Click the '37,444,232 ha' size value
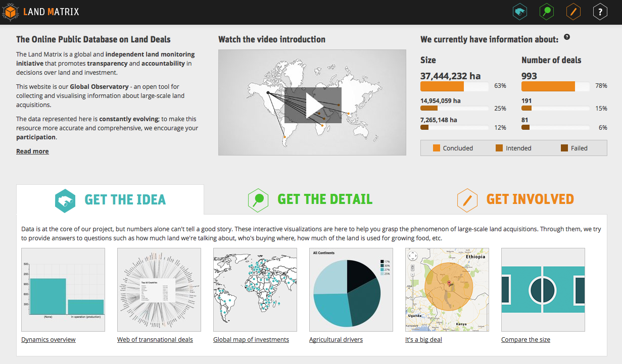This screenshot has height=364, width=622. pyautogui.click(x=451, y=76)
